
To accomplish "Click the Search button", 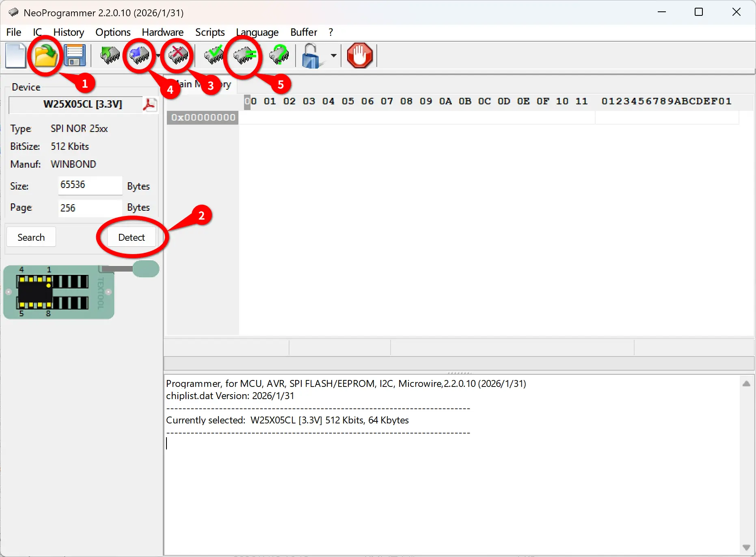I will pos(31,237).
